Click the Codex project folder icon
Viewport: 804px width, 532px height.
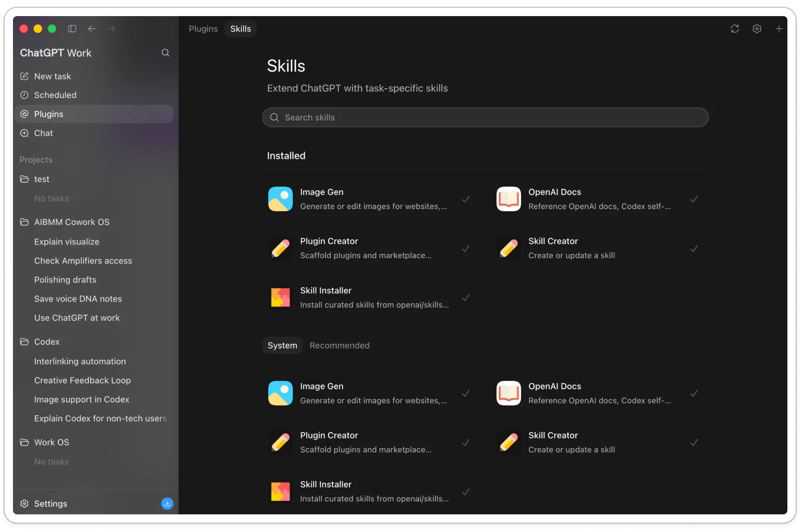[24, 342]
